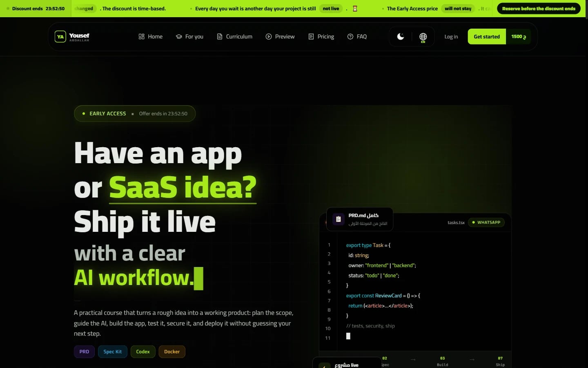This screenshot has height=368, width=588.
Task: Click the Pricing list icon
Action: (311, 36)
